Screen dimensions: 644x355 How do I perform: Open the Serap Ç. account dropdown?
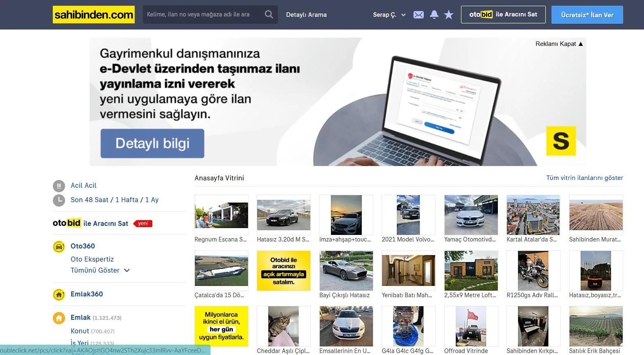point(389,15)
